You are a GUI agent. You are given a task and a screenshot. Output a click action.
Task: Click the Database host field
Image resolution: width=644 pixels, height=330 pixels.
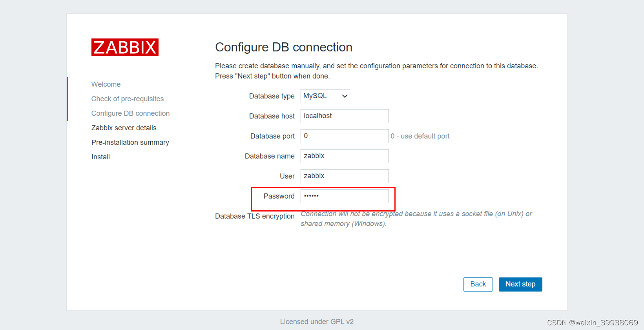coord(345,116)
